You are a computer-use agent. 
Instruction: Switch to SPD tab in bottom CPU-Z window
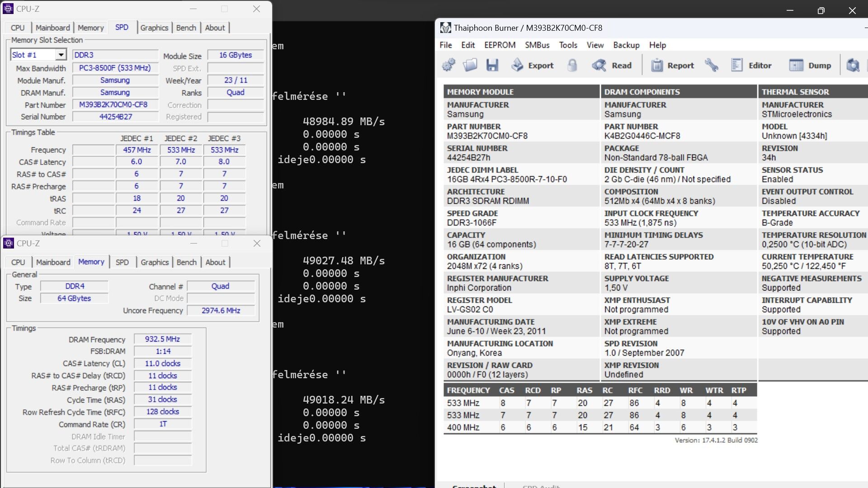[x=122, y=262]
